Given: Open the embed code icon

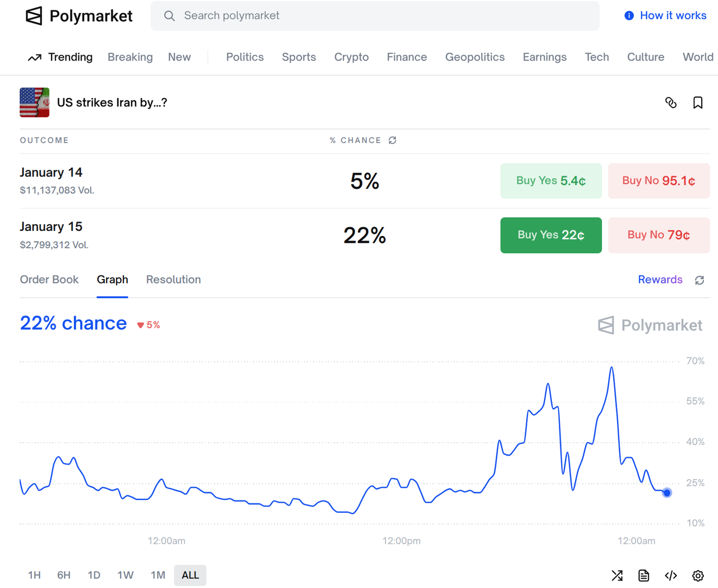Looking at the screenshot, I should tap(671, 576).
